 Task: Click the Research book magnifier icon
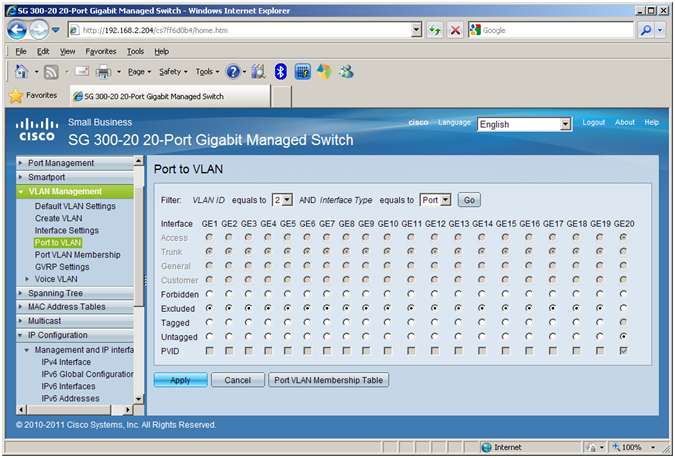tap(258, 71)
